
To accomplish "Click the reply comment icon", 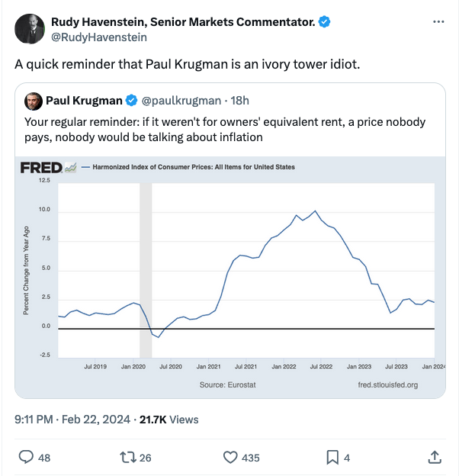I will point(25,457).
